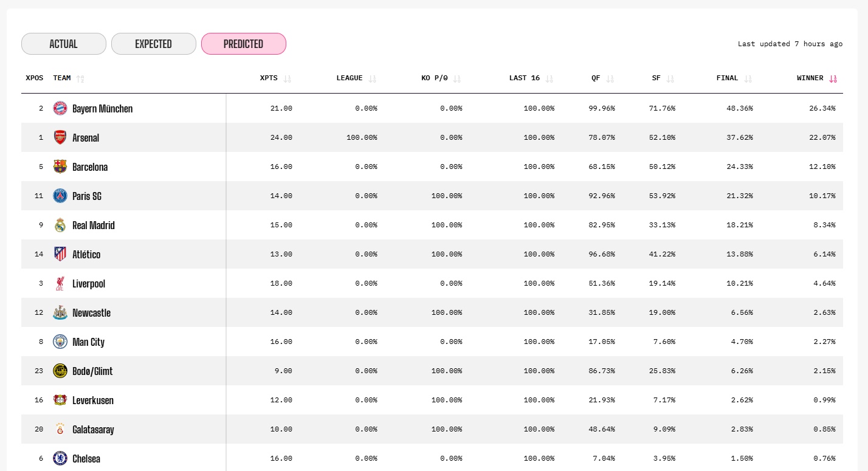868x471 pixels.
Task: Click the Bodø/Glimt club crest
Action: [60, 371]
